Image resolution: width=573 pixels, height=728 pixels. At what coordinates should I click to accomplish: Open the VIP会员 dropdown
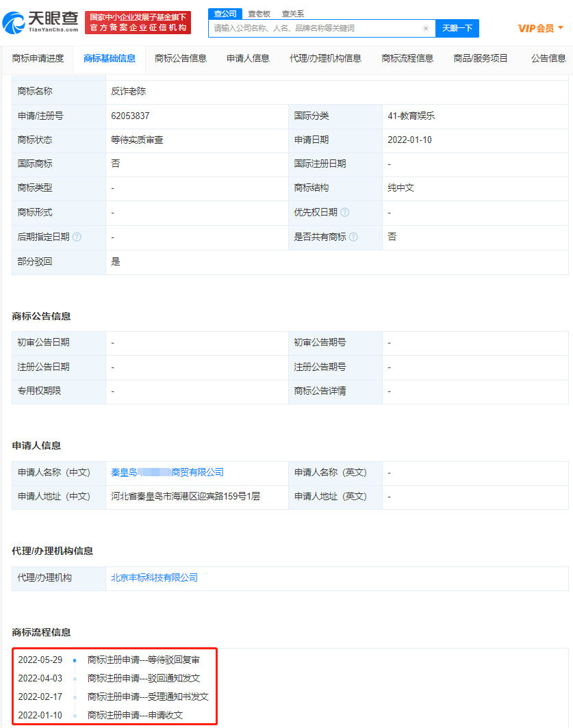click(x=540, y=28)
